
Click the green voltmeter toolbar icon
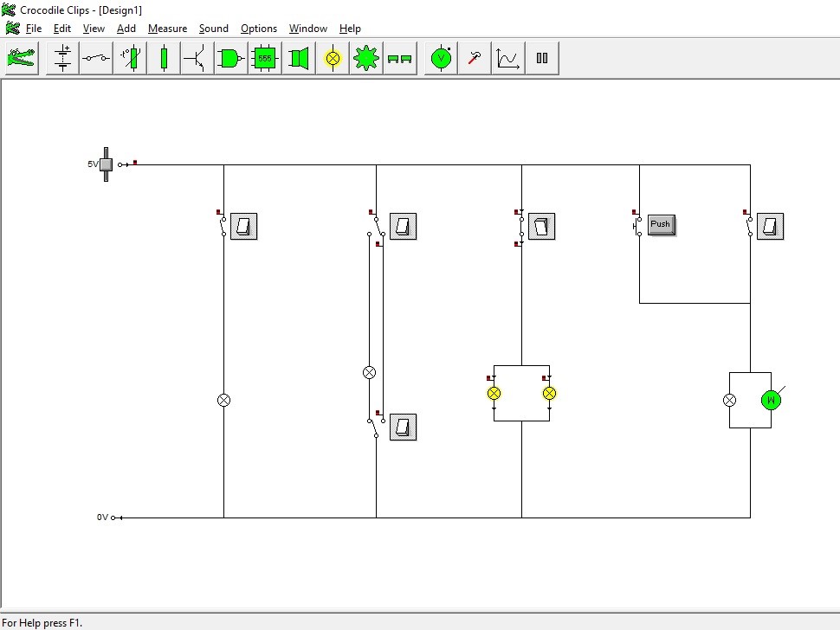(441, 58)
